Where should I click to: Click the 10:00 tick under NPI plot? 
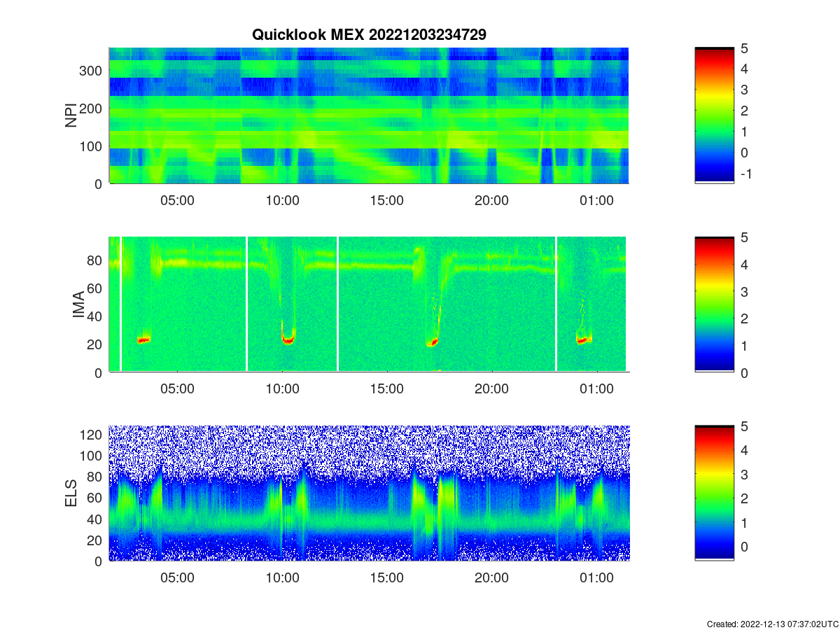click(x=283, y=199)
